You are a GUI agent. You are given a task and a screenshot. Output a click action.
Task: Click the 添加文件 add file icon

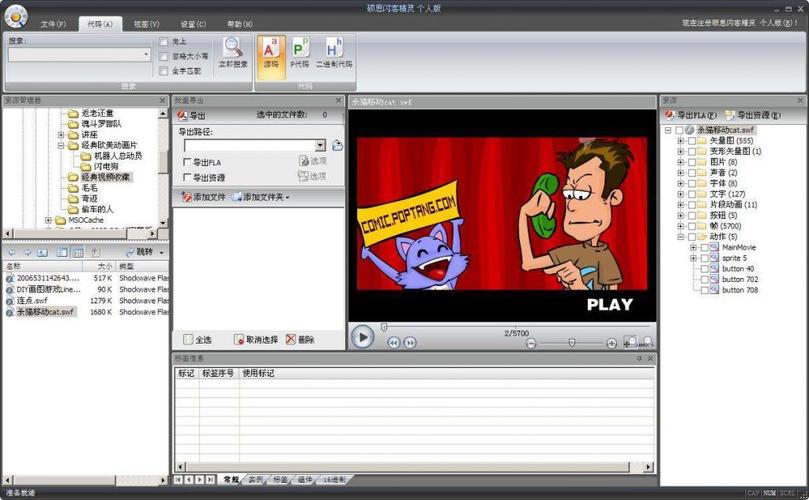pos(186,197)
